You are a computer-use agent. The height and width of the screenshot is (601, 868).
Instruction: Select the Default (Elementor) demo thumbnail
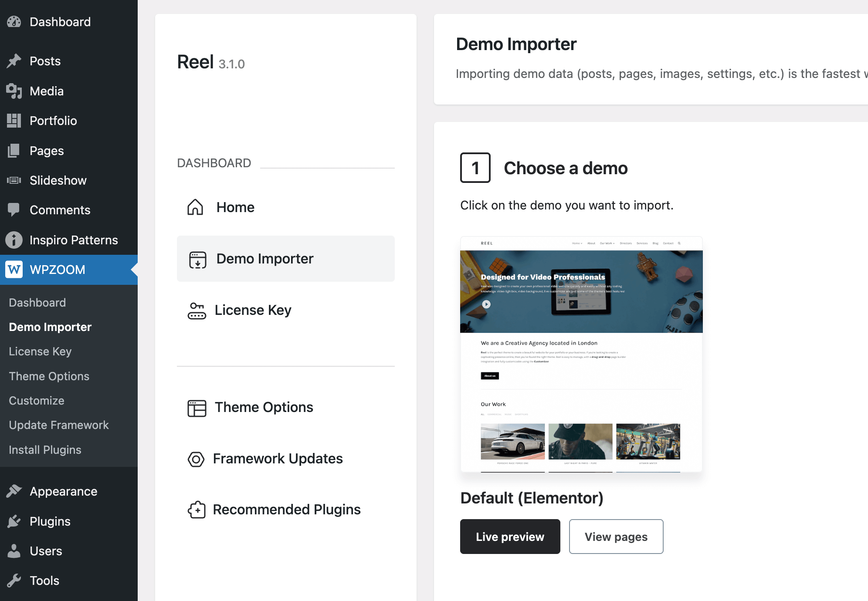coord(581,355)
